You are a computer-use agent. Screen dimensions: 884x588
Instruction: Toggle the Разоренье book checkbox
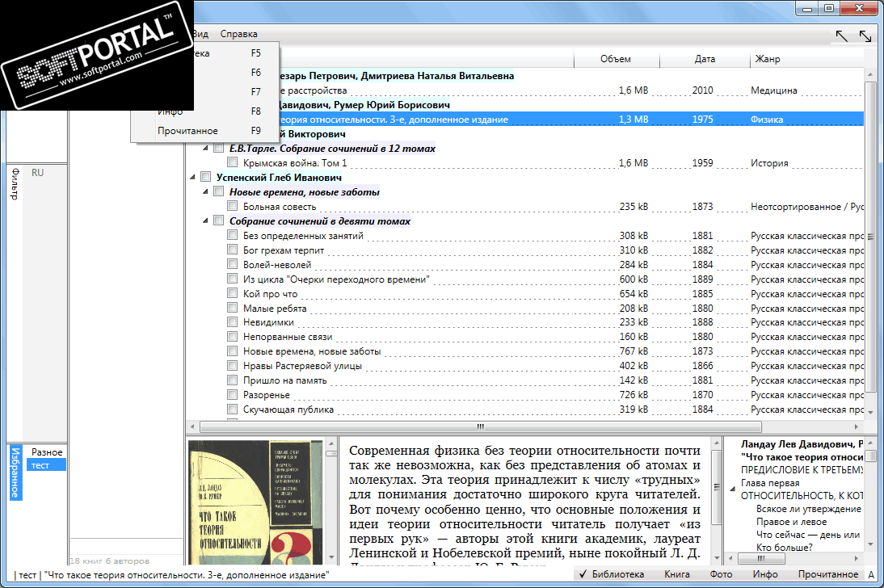232,395
